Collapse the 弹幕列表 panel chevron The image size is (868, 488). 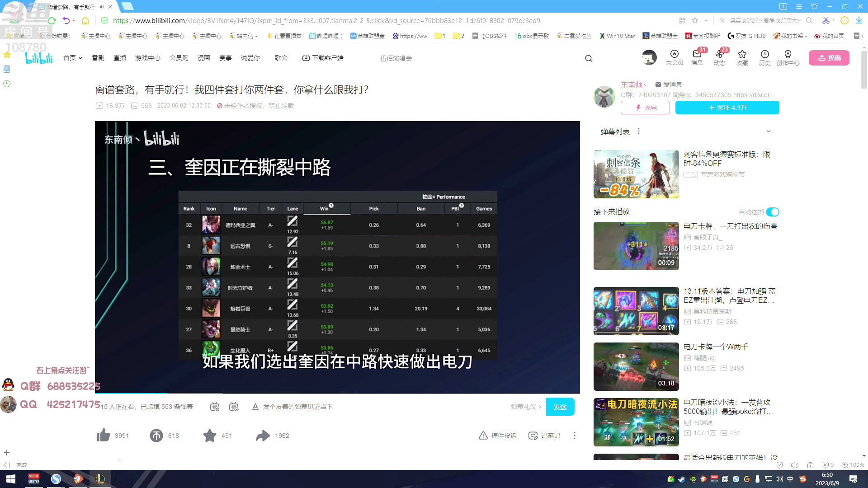(769, 131)
